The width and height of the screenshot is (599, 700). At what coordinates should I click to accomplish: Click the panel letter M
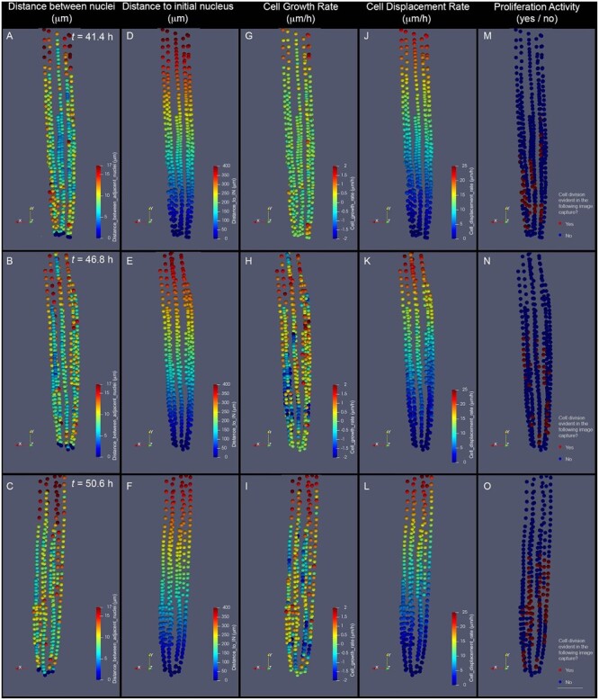(487, 36)
